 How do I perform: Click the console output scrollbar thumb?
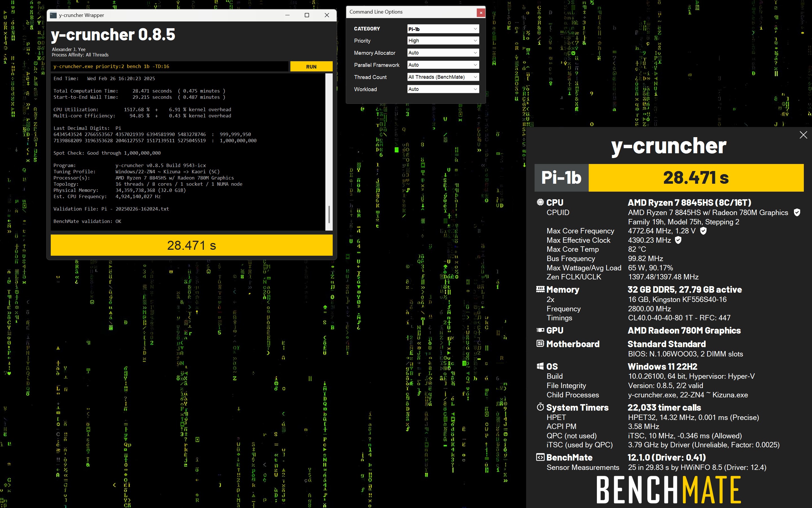(329, 215)
